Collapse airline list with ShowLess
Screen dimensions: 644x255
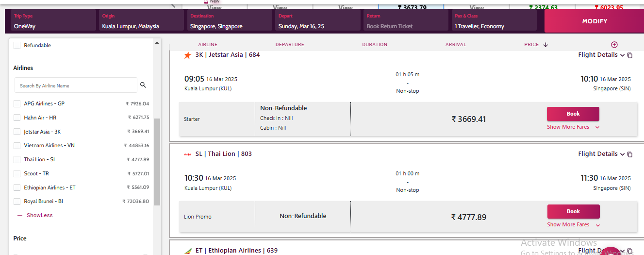point(39,215)
